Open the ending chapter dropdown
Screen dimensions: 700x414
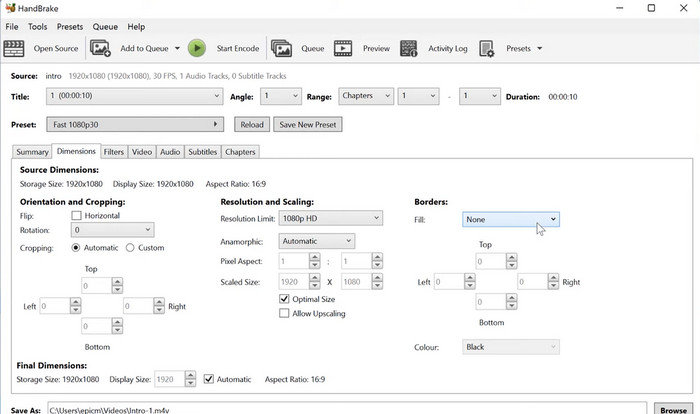(x=480, y=96)
